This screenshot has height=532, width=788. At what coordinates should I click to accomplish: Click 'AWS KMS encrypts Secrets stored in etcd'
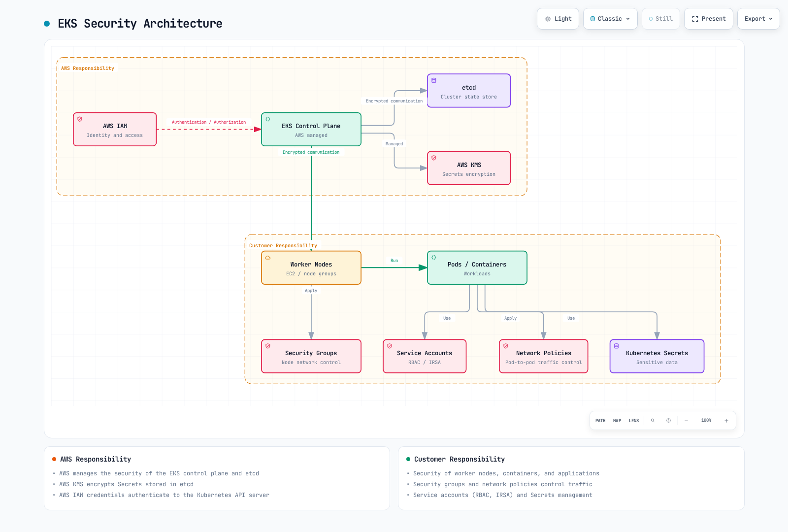127,484
